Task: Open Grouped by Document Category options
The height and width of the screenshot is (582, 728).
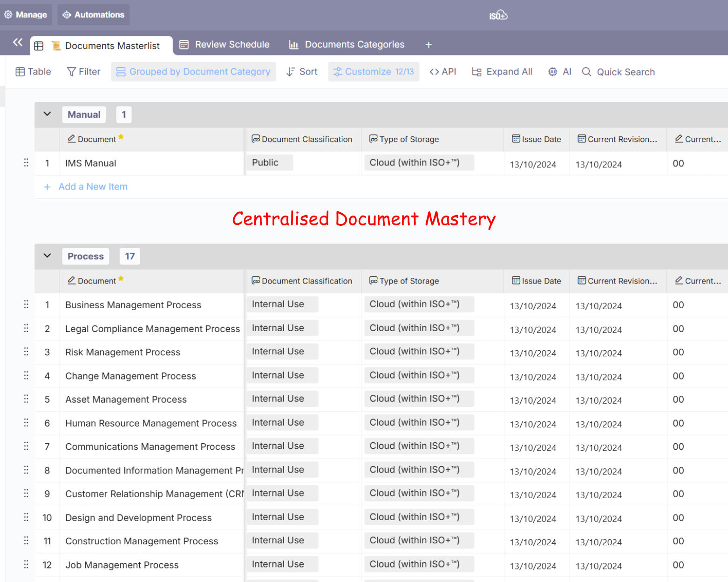Action: (193, 72)
